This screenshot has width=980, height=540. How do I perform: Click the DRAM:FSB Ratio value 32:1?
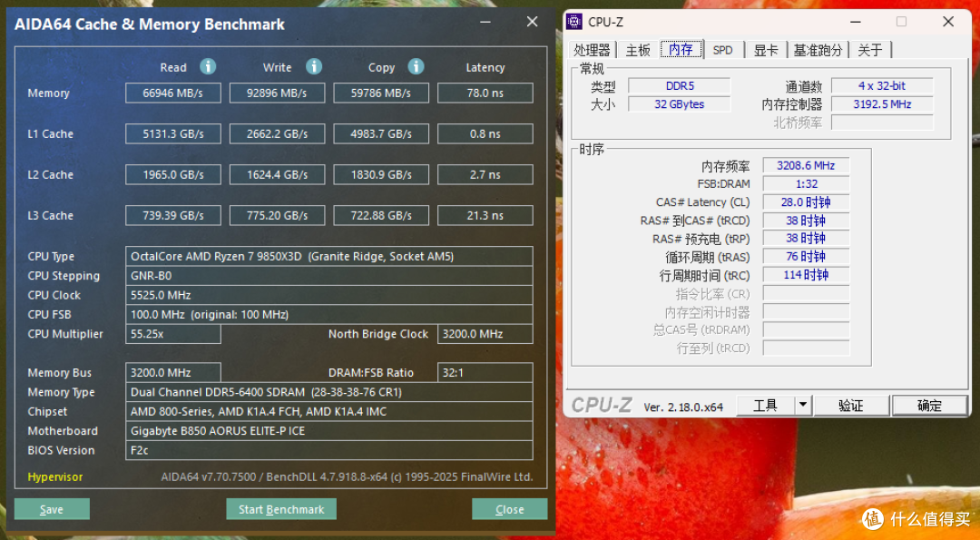pos(485,372)
